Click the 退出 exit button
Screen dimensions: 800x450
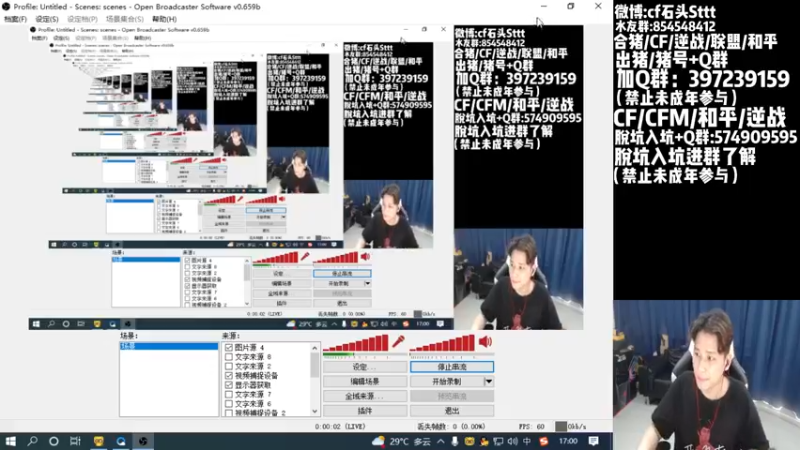pyautogui.click(x=452, y=411)
